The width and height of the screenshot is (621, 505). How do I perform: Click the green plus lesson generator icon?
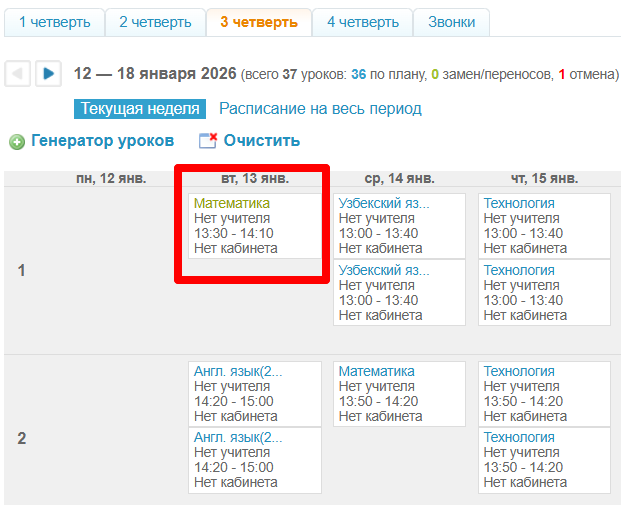[x=17, y=142]
